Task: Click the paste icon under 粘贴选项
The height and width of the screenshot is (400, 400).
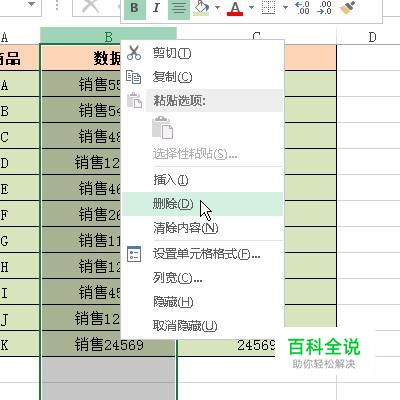Action: pyautogui.click(x=163, y=127)
